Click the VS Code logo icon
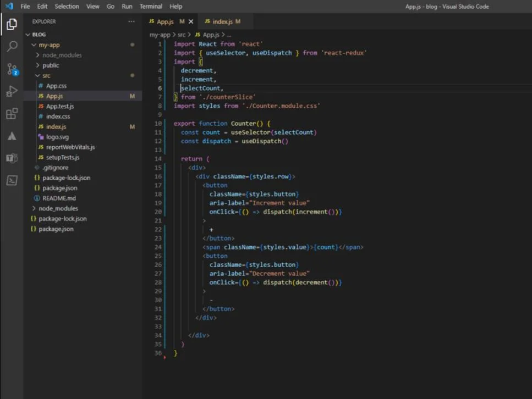The image size is (532, 399). tap(9, 6)
